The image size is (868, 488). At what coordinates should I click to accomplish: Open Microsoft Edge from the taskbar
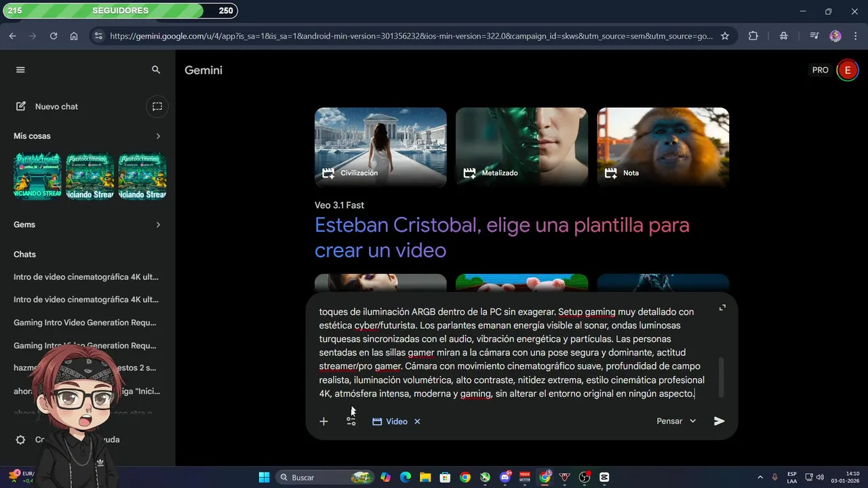click(x=406, y=477)
